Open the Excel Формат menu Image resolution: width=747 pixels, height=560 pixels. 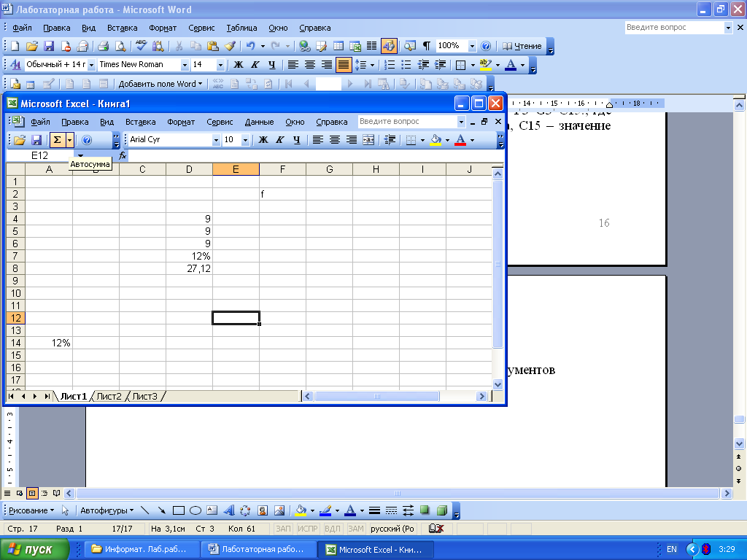[181, 122]
